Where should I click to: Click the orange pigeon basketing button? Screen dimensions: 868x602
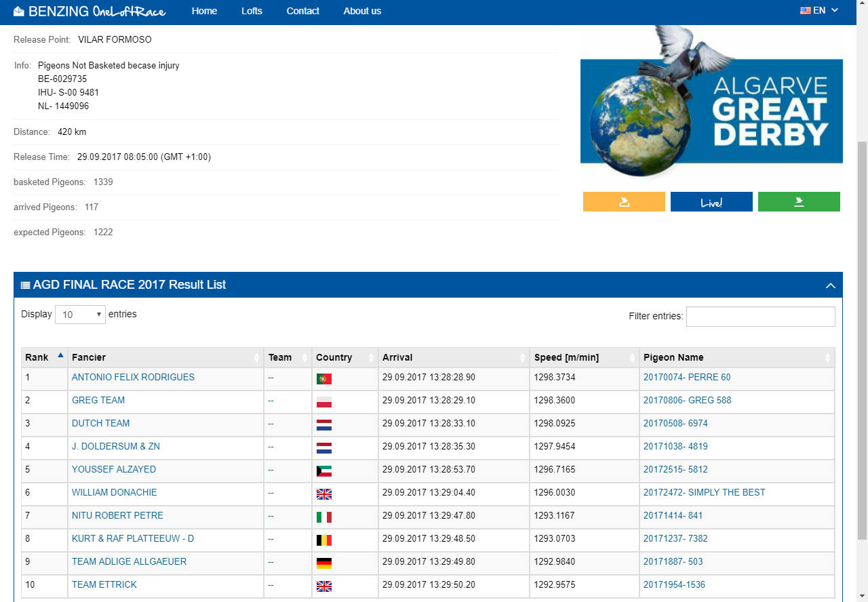coord(624,202)
